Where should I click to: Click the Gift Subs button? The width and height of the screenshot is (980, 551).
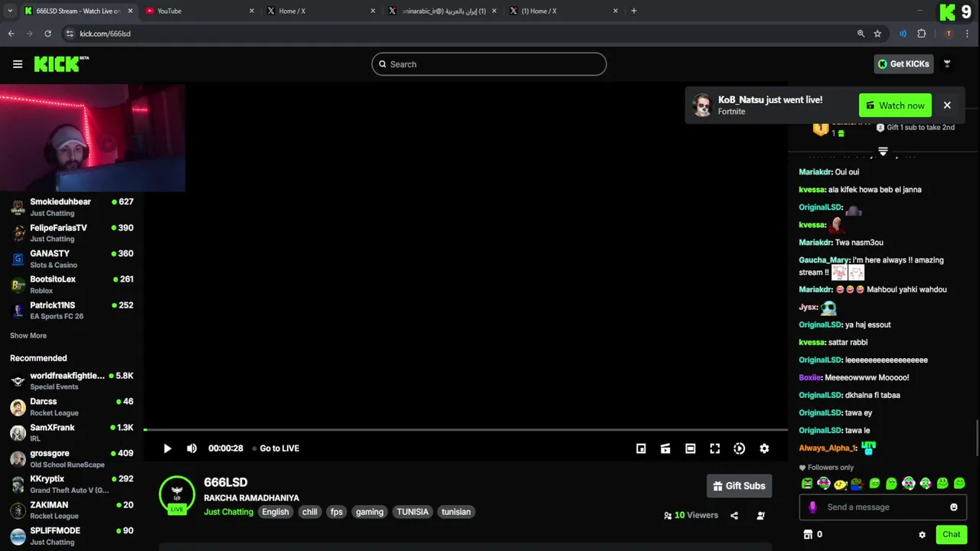click(739, 486)
